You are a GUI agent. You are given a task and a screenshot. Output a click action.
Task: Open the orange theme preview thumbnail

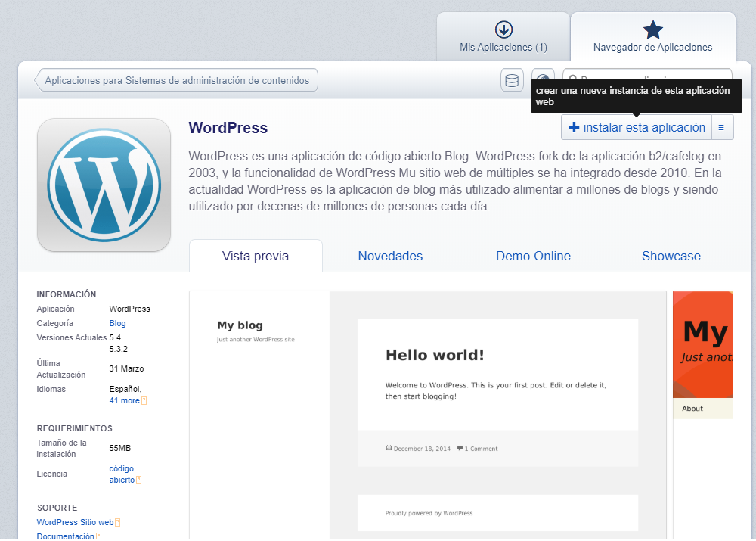click(702, 355)
